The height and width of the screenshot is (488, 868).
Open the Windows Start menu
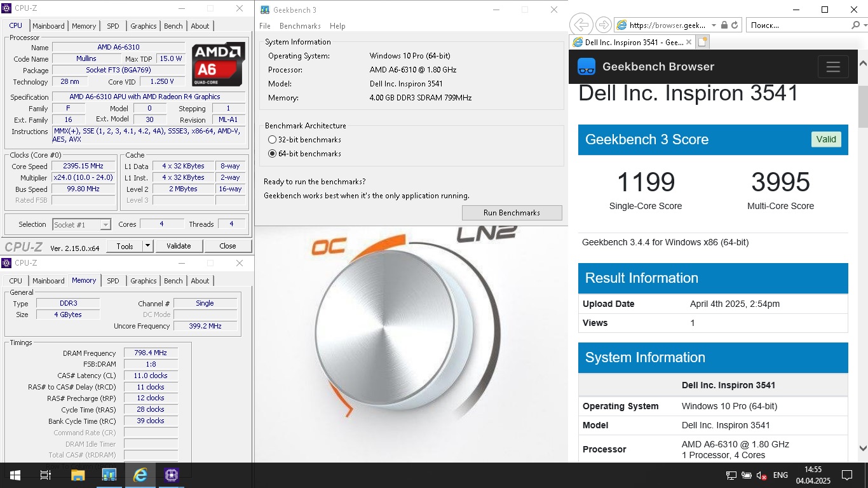15,475
